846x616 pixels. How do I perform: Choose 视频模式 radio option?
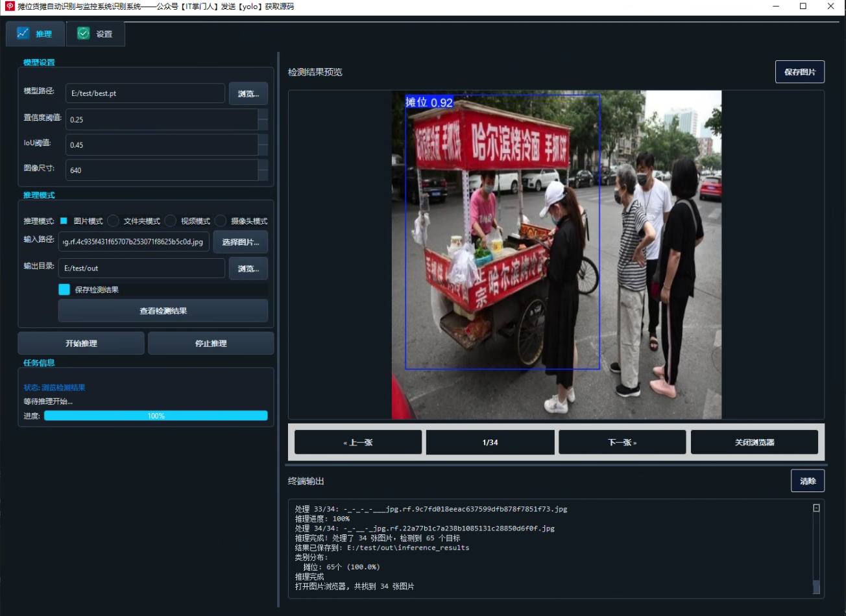170,221
